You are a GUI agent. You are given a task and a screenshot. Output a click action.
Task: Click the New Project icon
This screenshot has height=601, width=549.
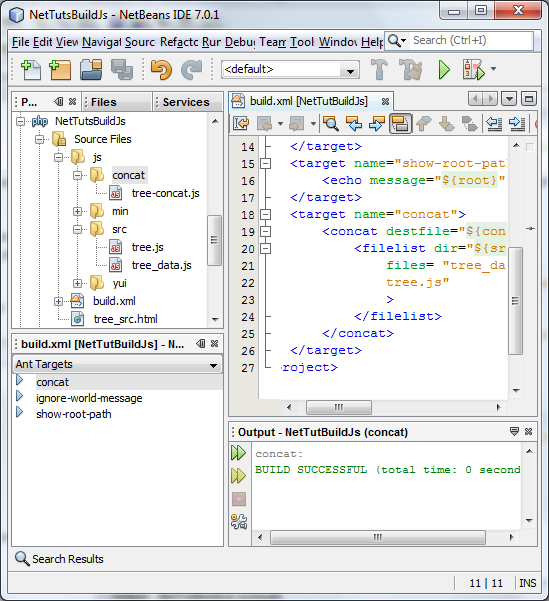[60, 70]
